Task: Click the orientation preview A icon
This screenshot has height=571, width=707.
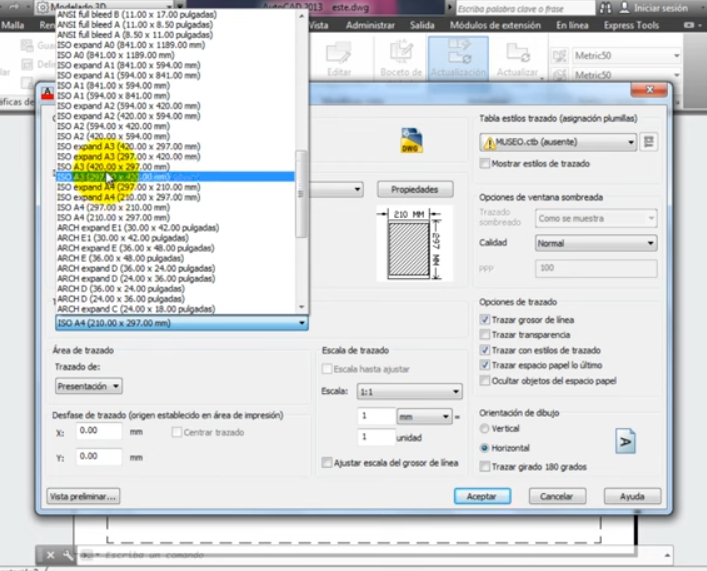Action: 625,441
